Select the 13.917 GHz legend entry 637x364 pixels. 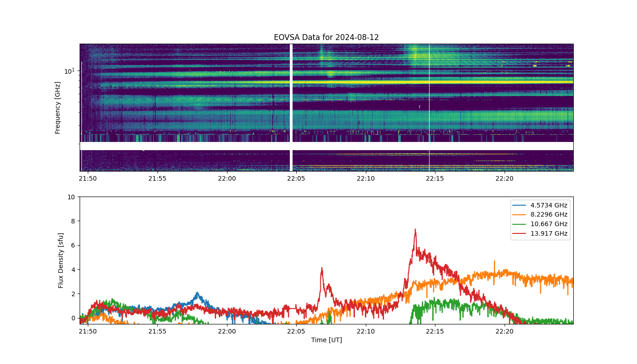(540, 234)
